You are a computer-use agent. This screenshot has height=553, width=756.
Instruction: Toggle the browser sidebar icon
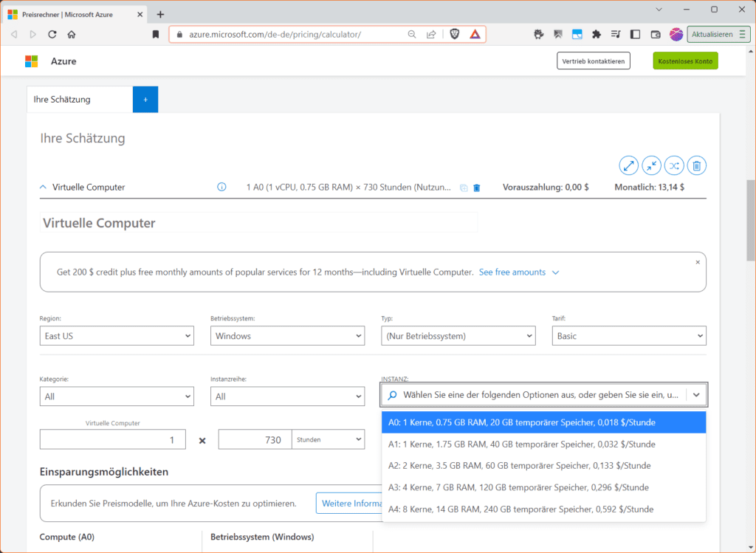coord(635,34)
